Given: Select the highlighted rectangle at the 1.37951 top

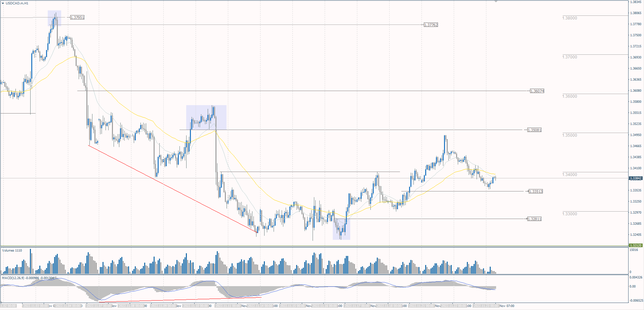Looking at the screenshot, I should [x=54, y=18].
